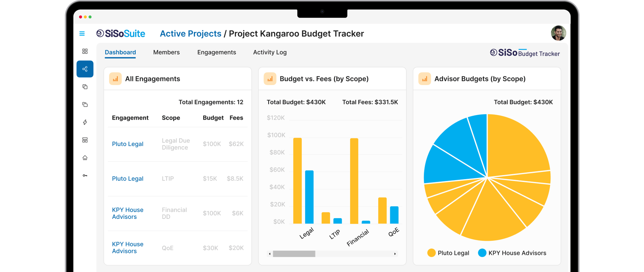Viewport: 644px width, 272px height.
Task: Click the chart scrollbar right arrow
Action: pos(395,254)
